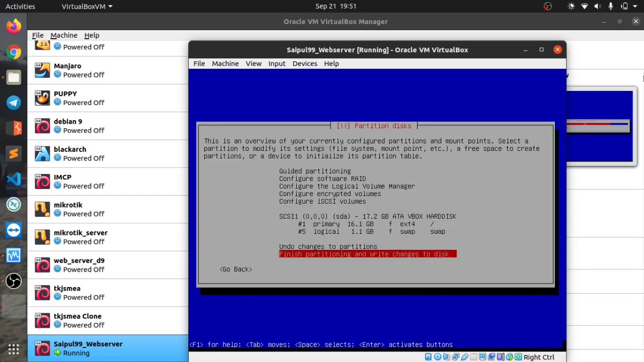644x362 pixels.
Task: Click the battery icon in top bar
Action: tap(624, 6)
